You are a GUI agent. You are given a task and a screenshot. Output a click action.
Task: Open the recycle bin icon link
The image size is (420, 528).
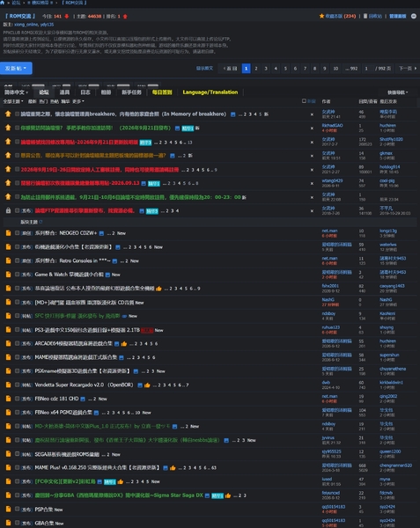pos(365,16)
